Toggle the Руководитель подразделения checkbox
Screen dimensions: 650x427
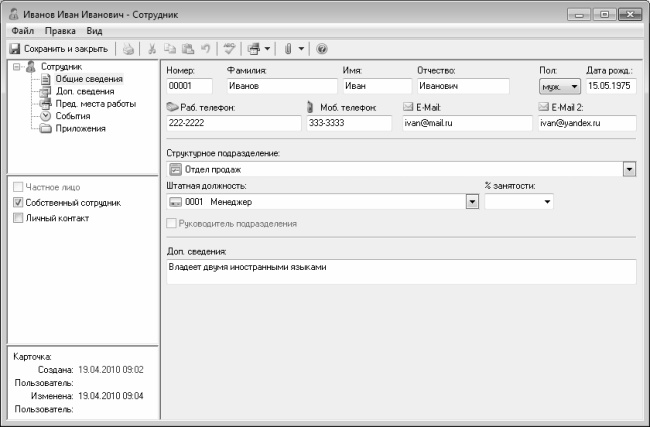pos(173,223)
